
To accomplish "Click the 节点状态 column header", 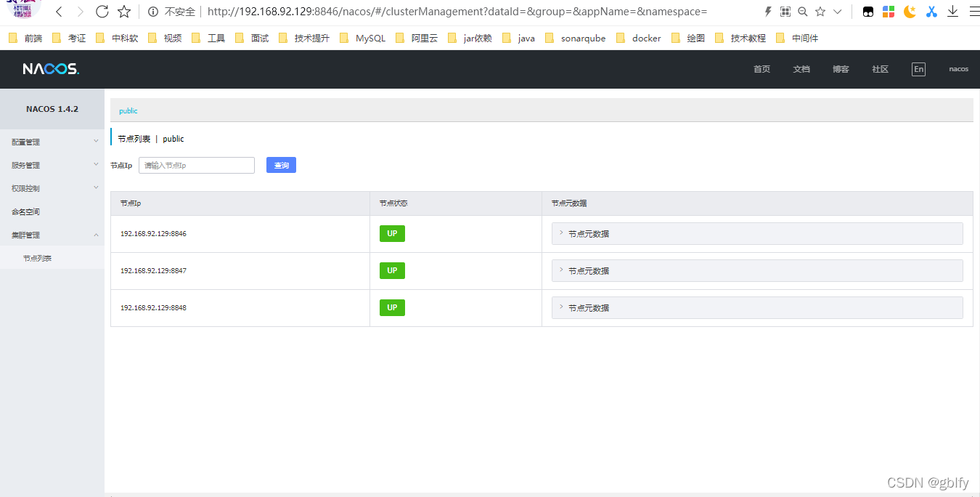I will point(393,203).
